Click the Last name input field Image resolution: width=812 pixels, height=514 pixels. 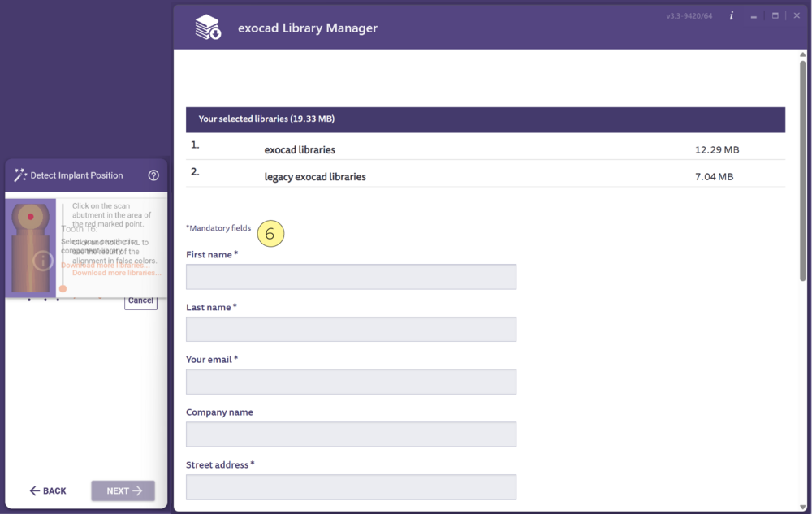pyautogui.click(x=351, y=329)
